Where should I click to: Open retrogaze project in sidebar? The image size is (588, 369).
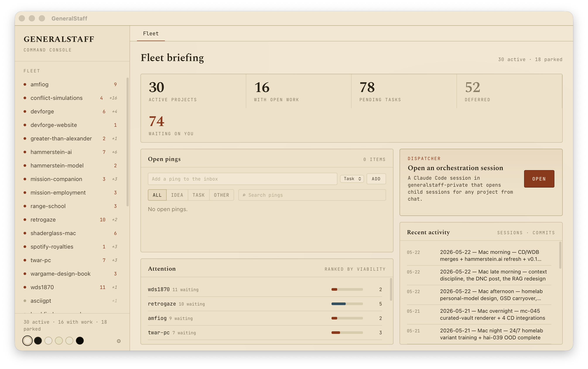coord(70,220)
